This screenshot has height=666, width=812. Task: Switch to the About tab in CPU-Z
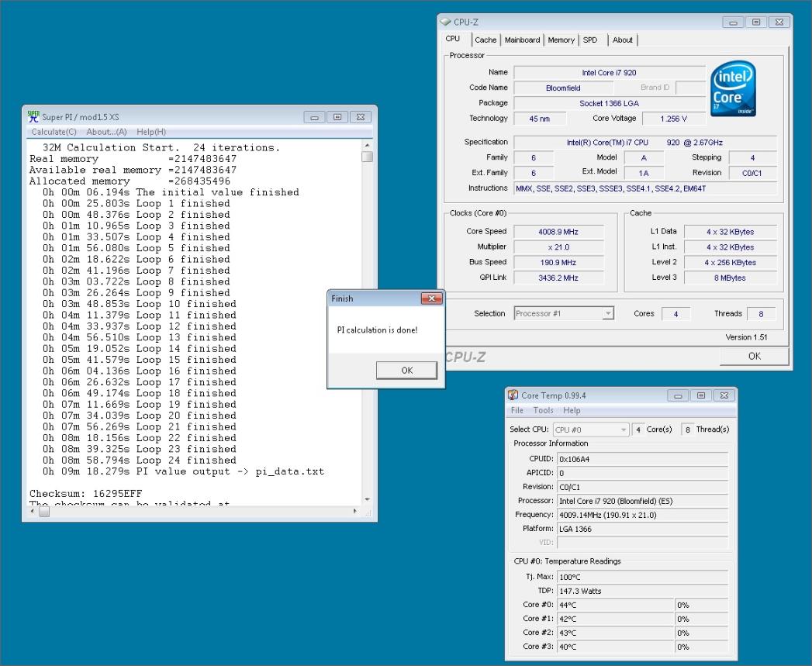point(623,40)
